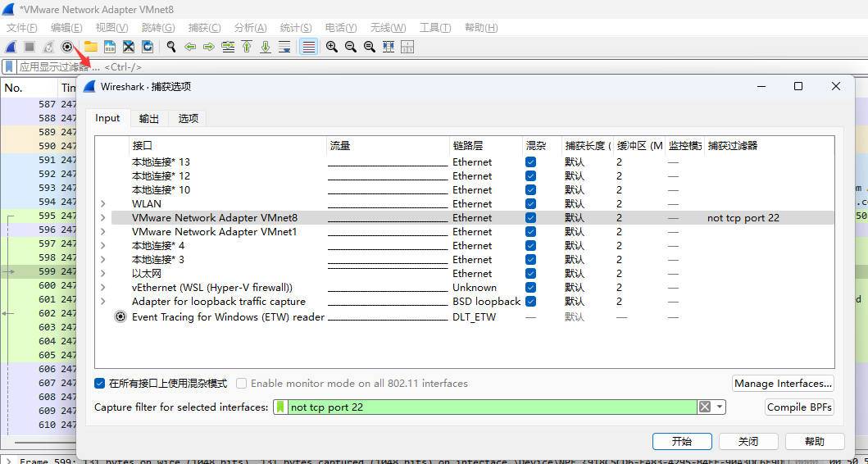Toggle auto-scroll during live capture
The width and height of the screenshot is (868, 464).
[284, 47]
